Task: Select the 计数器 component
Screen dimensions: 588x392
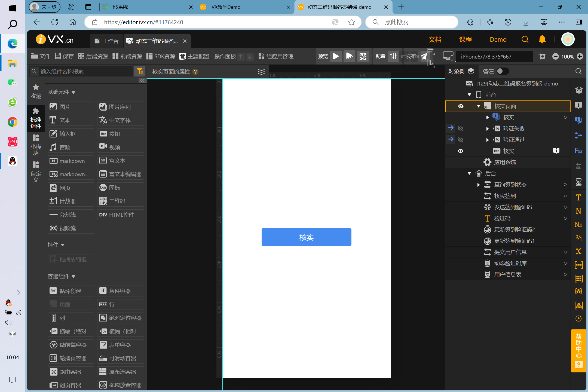Action: pyautogui.click(x=71, y=201)
